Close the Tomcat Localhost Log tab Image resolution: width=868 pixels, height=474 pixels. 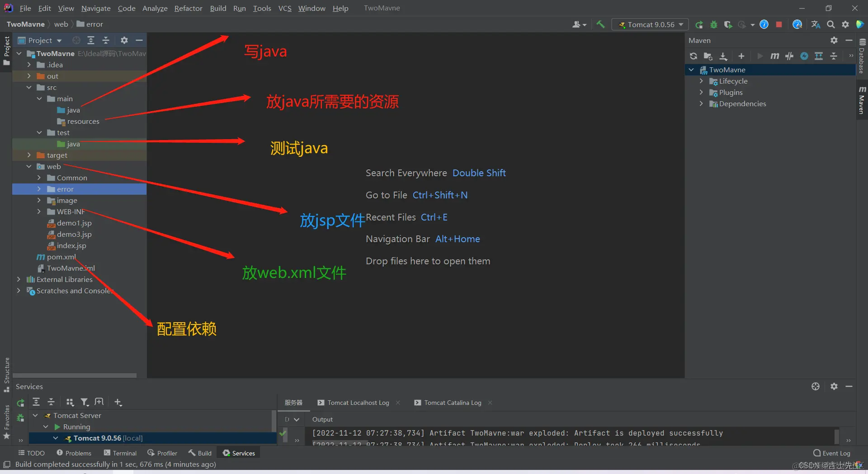click(x=398, y=403)
